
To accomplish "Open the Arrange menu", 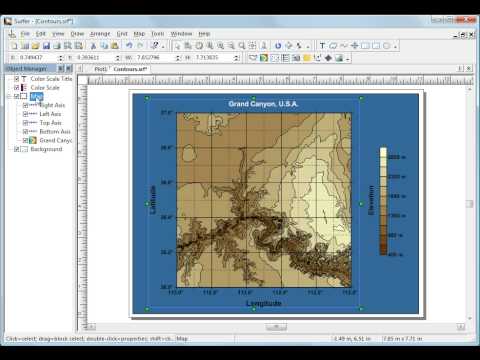I will pyautogui.click(x=100, y=34).
